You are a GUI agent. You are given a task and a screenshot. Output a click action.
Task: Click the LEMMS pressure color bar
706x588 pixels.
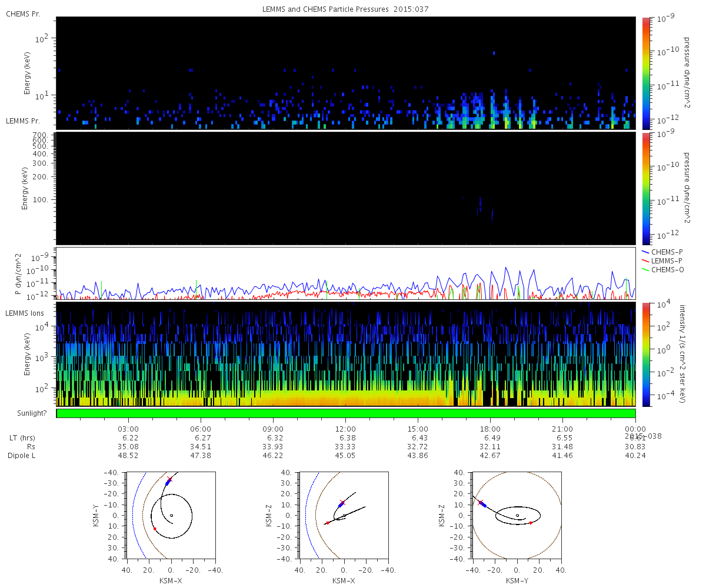point(645,188)
